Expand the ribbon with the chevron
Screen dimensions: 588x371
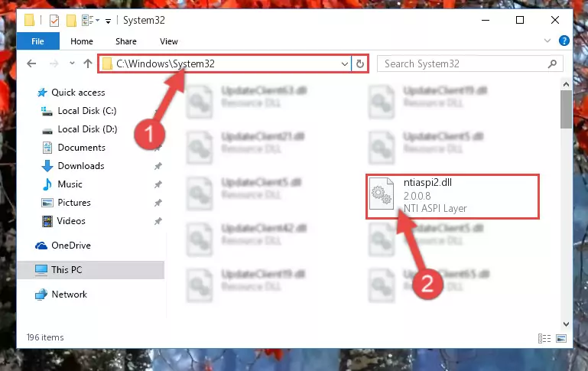(547, 41)
